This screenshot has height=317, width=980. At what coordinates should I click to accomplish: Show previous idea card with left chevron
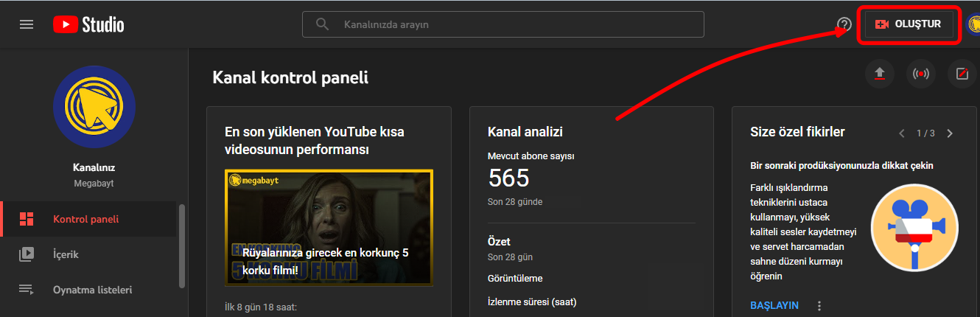pos(901,133)
